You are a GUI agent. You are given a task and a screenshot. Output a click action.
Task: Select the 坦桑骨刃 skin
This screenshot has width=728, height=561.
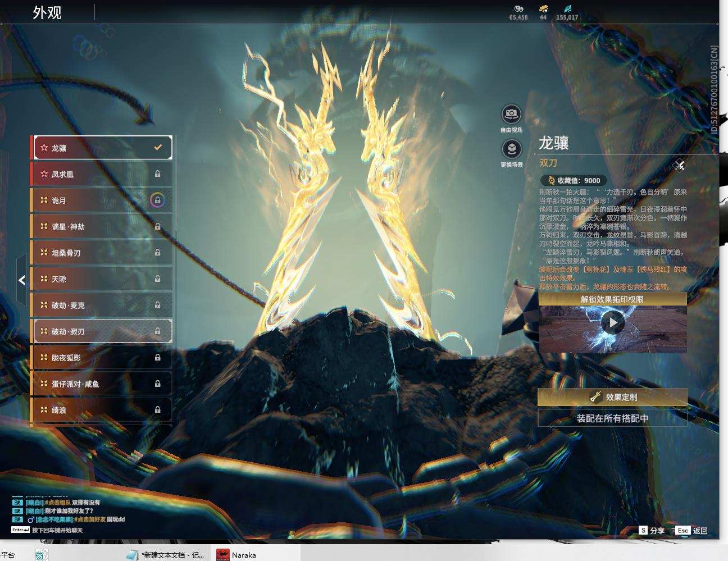(x=101, y=253)
